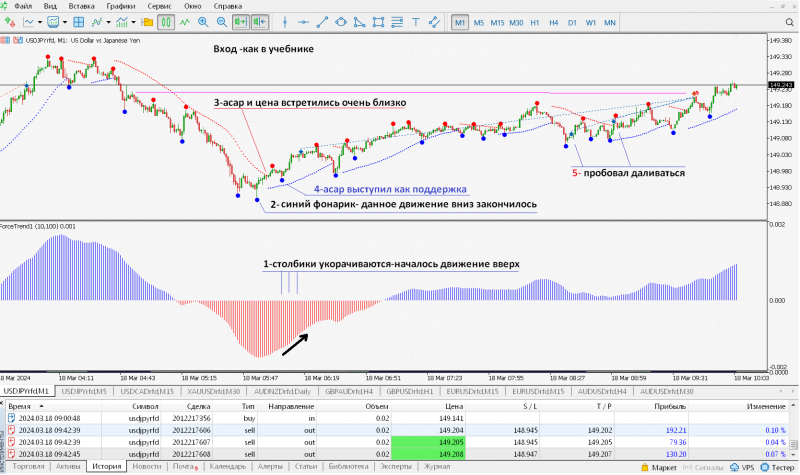Open the Сервис menu

pos(159,6)
